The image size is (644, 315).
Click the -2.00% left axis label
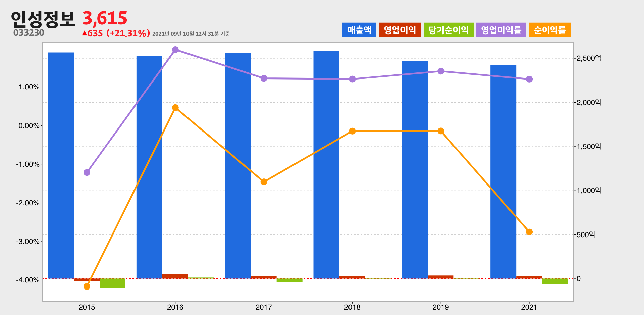(x=28, y=203)
